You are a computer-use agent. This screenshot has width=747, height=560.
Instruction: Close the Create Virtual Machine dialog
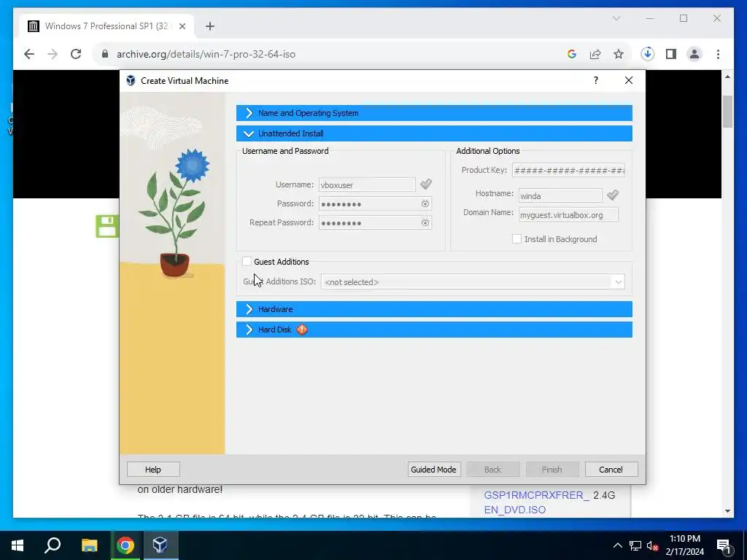click(629, 80)
